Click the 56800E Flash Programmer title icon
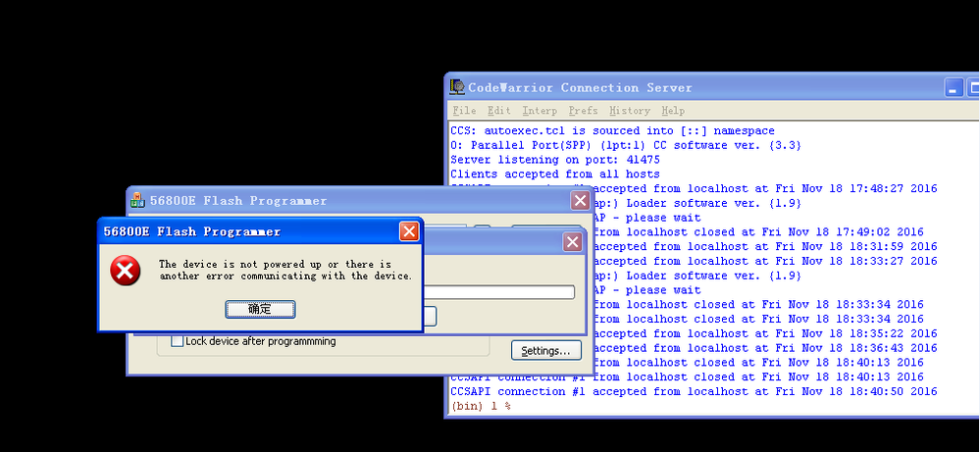 [137, 200]
